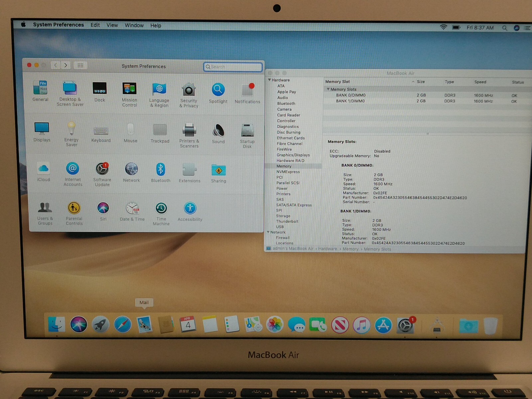Open Users & Groups pane
The image size is (532, 399).
click(x=45, y=213)
